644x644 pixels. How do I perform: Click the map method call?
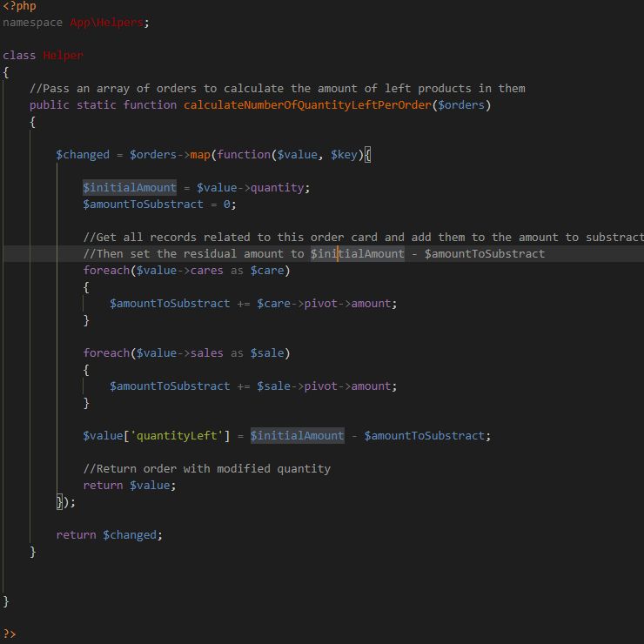[200, 155]
